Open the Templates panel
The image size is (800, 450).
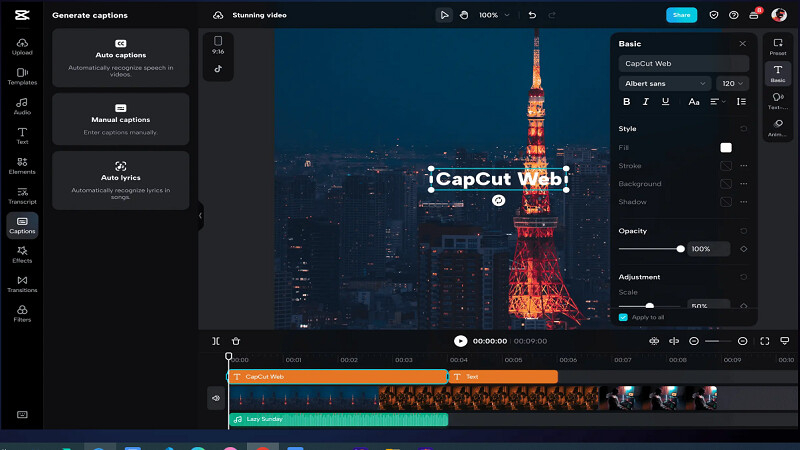22,77
